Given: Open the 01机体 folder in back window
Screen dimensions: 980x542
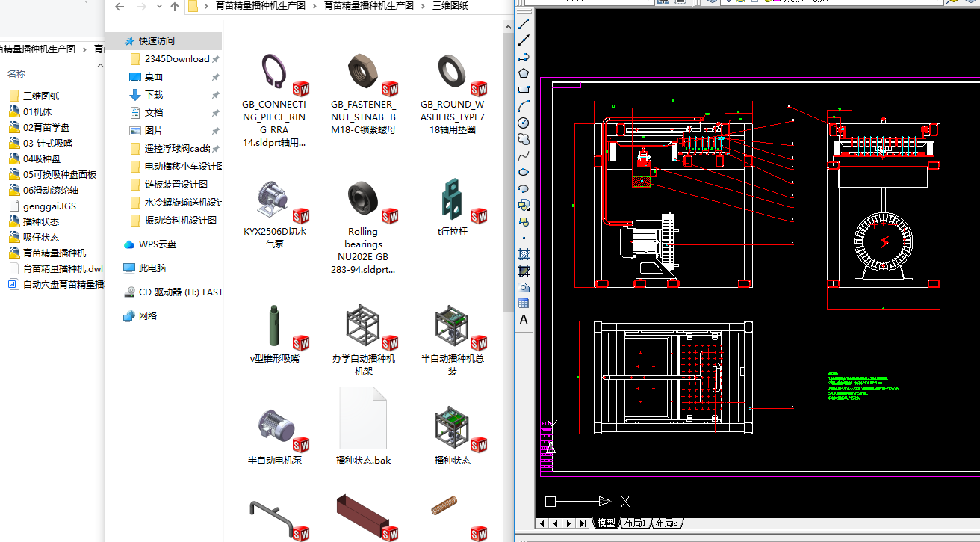Looking at the screenshot, I should pyautogui.click(x=37, y=112).
